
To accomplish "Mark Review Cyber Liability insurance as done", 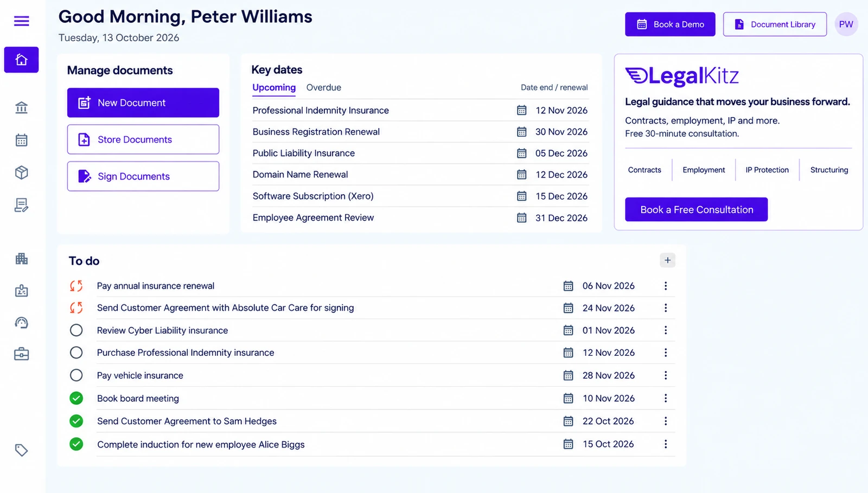I will (76, 330).
